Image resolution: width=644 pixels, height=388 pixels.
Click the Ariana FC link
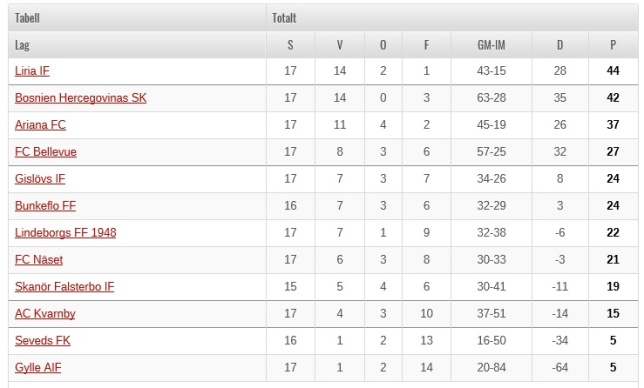pyautogui.click(x=40, y=125)
